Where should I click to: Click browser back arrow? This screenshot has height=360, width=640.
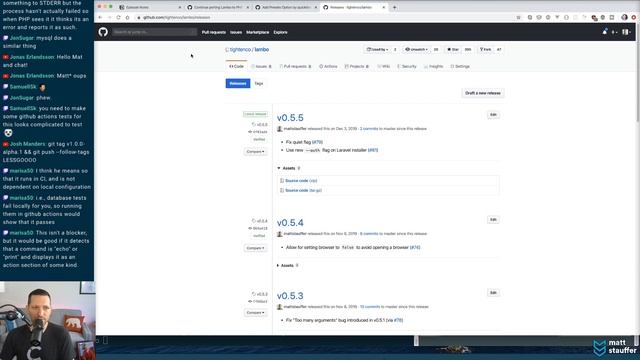[x=100, y=17]
